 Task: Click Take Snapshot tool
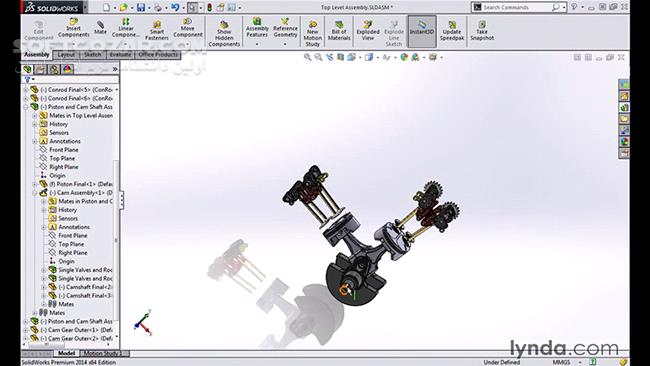[482, 31]
